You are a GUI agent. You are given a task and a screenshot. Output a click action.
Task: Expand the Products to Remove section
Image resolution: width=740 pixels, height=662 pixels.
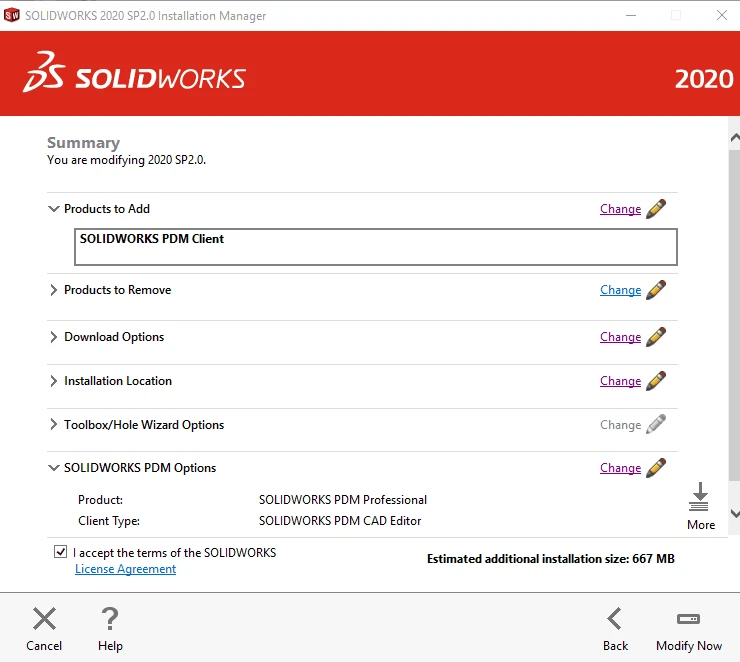point(54,290)
